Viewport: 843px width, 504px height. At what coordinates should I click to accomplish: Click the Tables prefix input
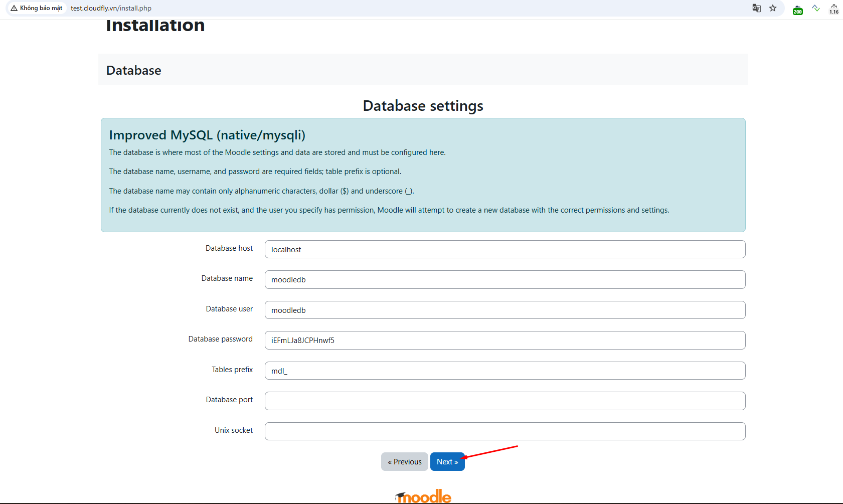pyautogui.click(x=504, y=371)
